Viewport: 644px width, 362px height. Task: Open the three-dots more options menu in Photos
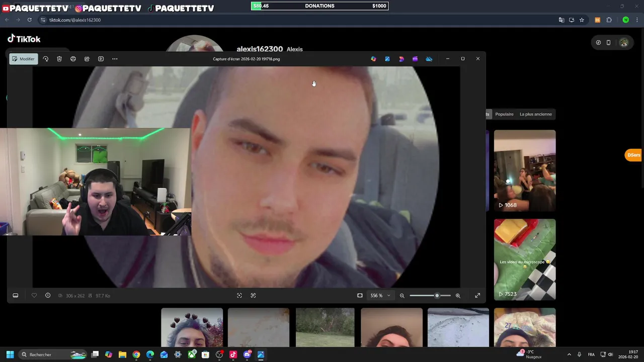point(115,59)
